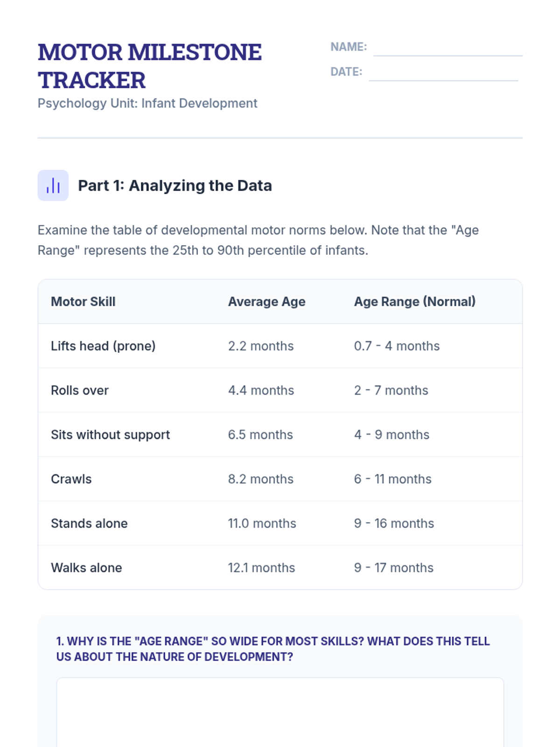Click the Age Range (Normal) column header
The image size is (560, 747).
(414, 302)
